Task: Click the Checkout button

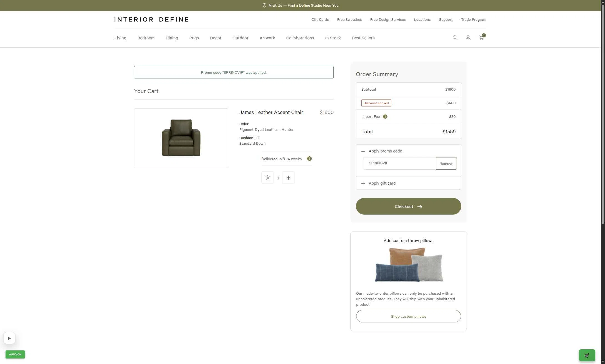Action: tap(408, 206)
